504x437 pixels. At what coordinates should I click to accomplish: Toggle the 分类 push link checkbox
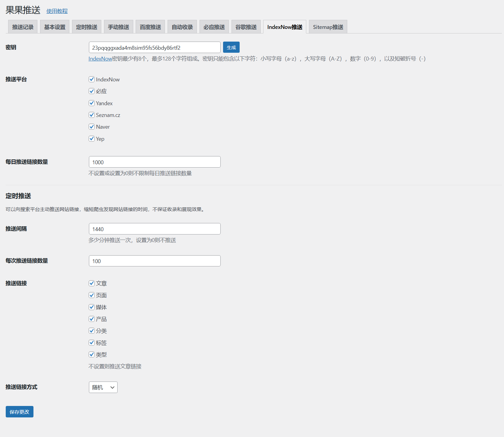[92, 331]
